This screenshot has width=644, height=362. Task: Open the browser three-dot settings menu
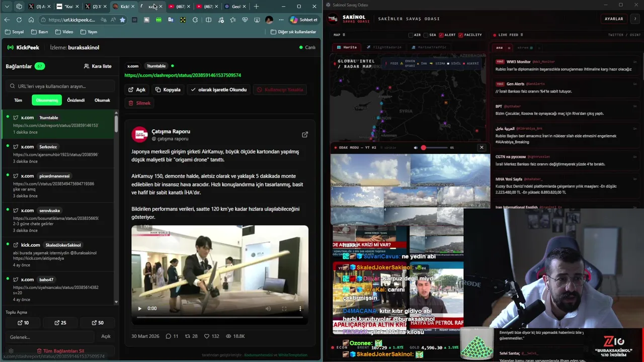point(281,20)
